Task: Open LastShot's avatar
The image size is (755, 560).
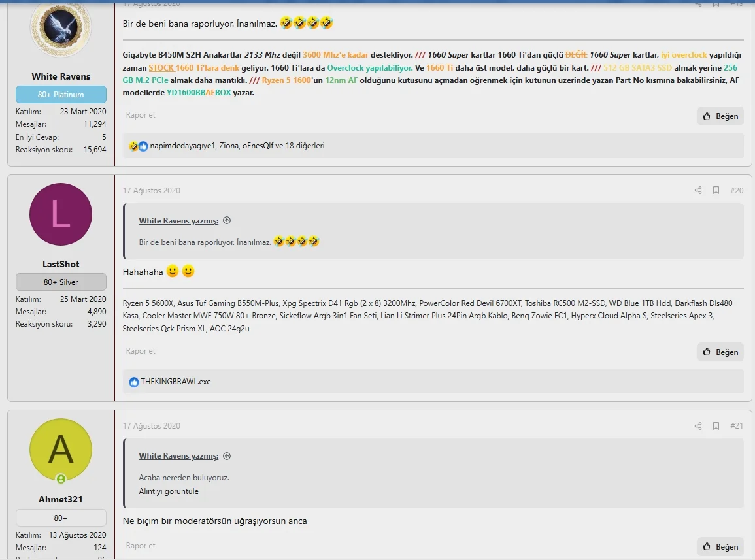Action: coord(61,214)
